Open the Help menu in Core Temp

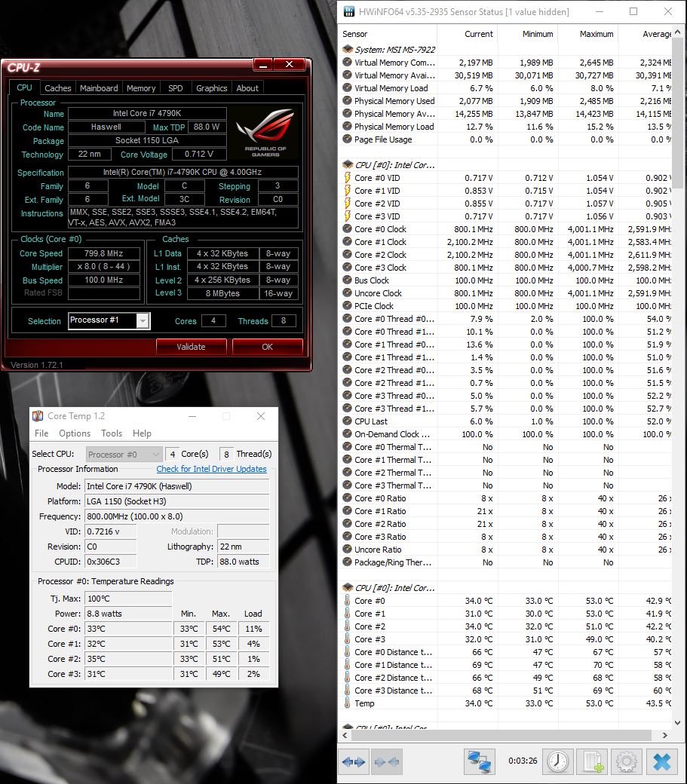[x=142, y=433]
